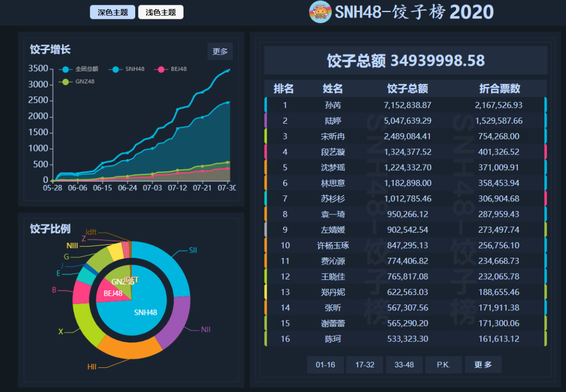Toggle the SNH48 legend series
The image size is (566, 392).
point(127,69)
